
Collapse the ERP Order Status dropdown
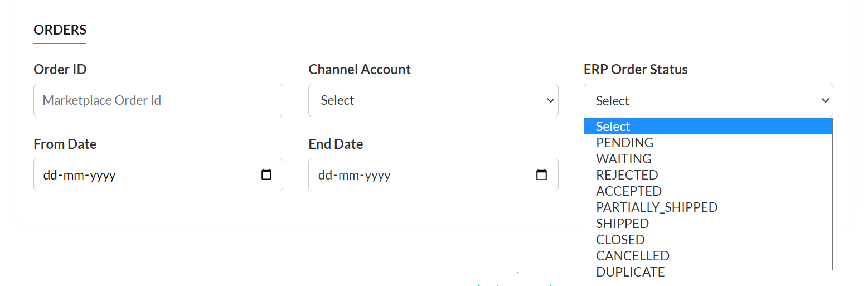coord(708,101)
